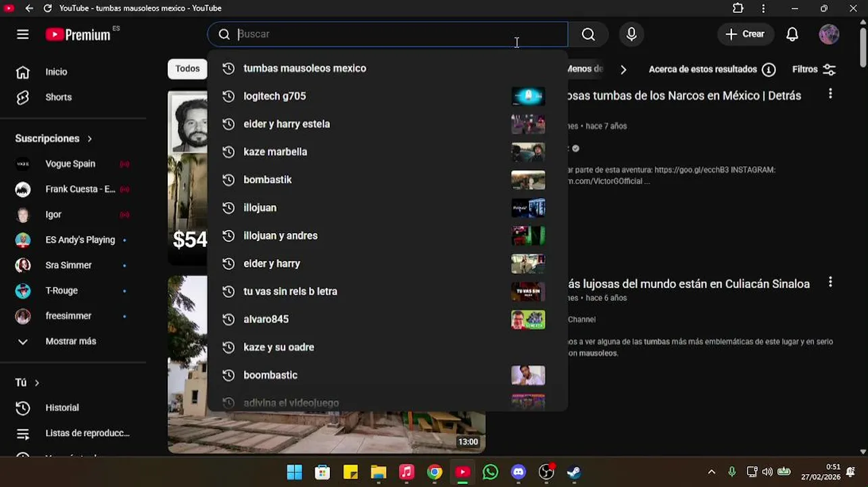Open Apple Music from taskbar
The image size is (868, 487).
(406, 472)
